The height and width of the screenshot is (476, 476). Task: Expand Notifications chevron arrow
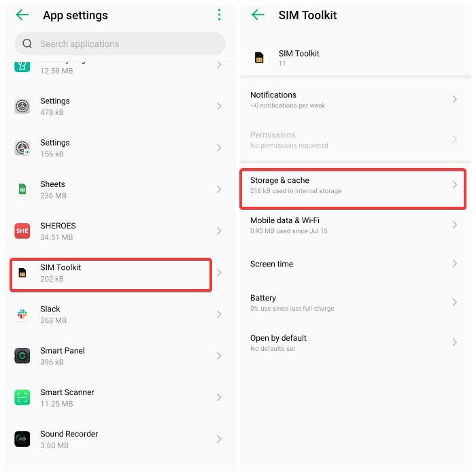click(x=454, y=99)
